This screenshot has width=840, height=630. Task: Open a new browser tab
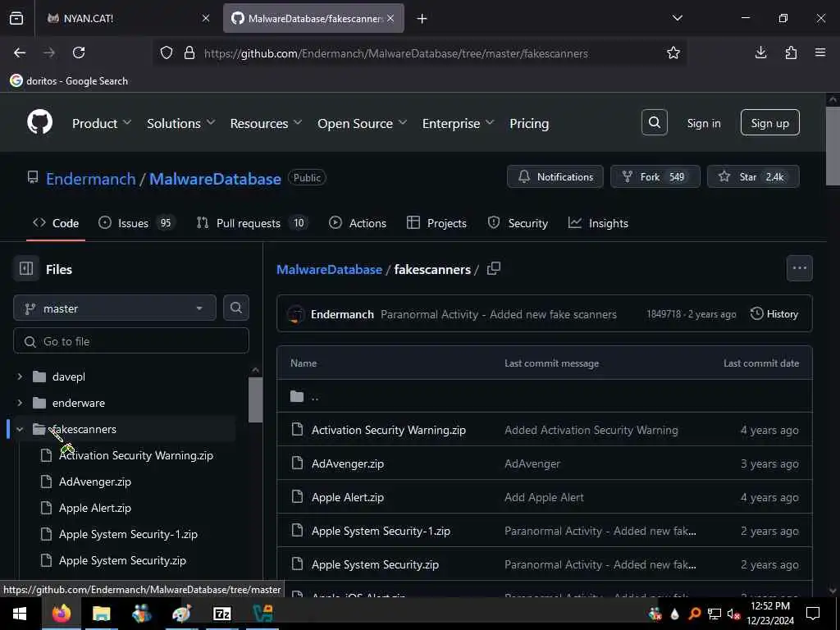422,19
